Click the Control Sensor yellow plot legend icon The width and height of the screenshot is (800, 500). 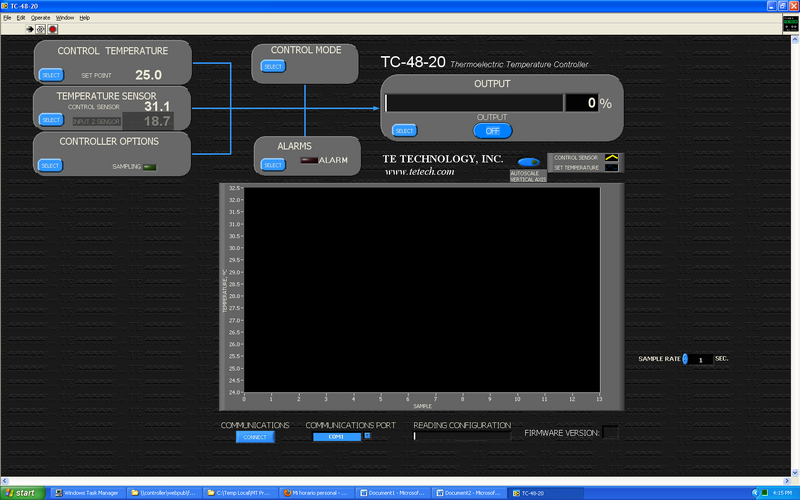click(x=611, y=158)
